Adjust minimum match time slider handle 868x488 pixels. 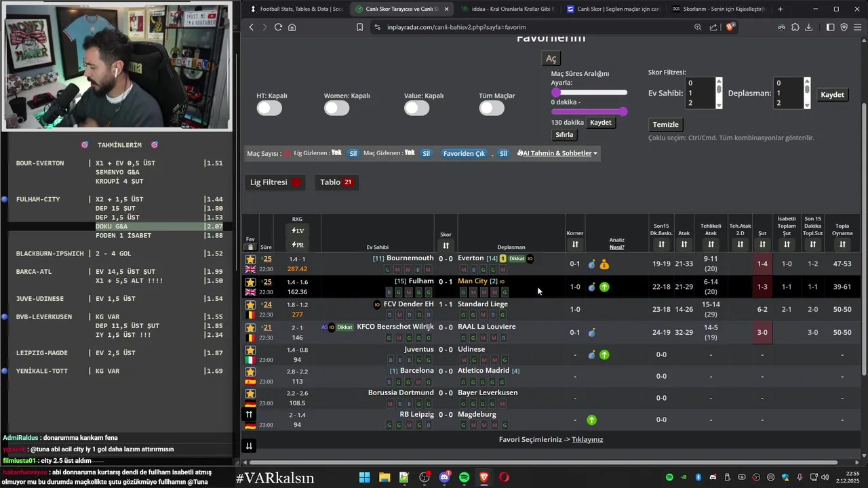[556, 92]
